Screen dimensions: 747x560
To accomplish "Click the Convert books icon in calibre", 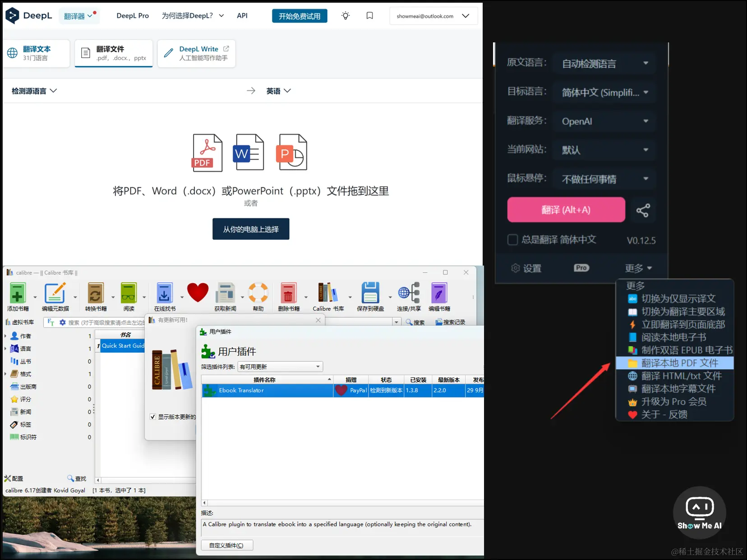I will 96,294.
